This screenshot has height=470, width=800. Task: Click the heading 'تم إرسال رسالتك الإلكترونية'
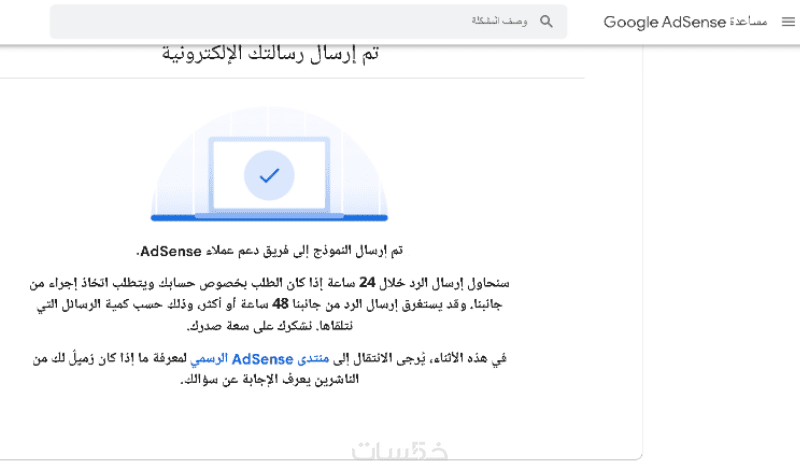coord(270,53)
